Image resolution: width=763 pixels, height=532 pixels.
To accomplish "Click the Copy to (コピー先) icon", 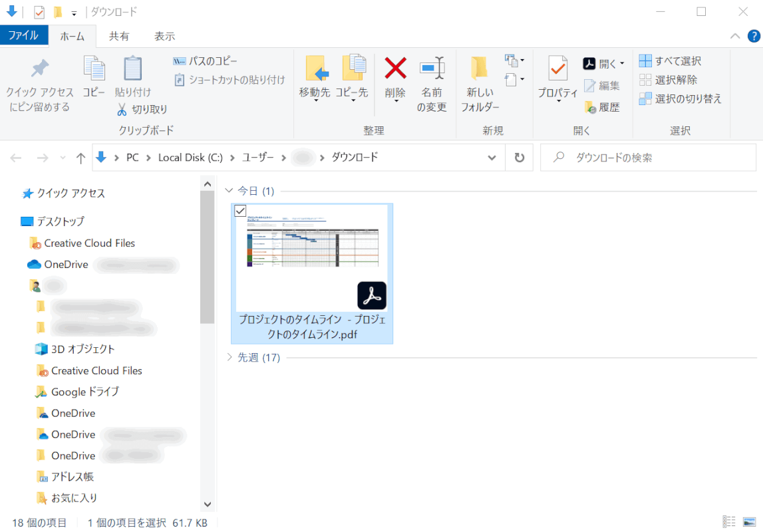I will pos(352,68).
